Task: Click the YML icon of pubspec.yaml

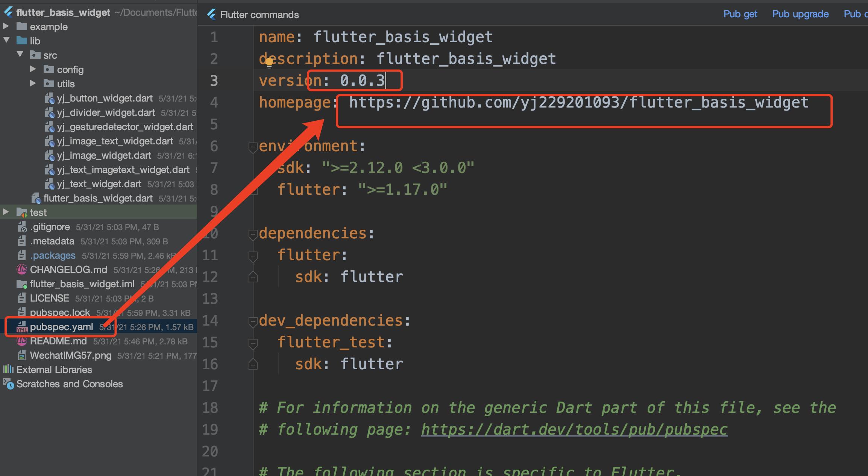Action: 22,327
